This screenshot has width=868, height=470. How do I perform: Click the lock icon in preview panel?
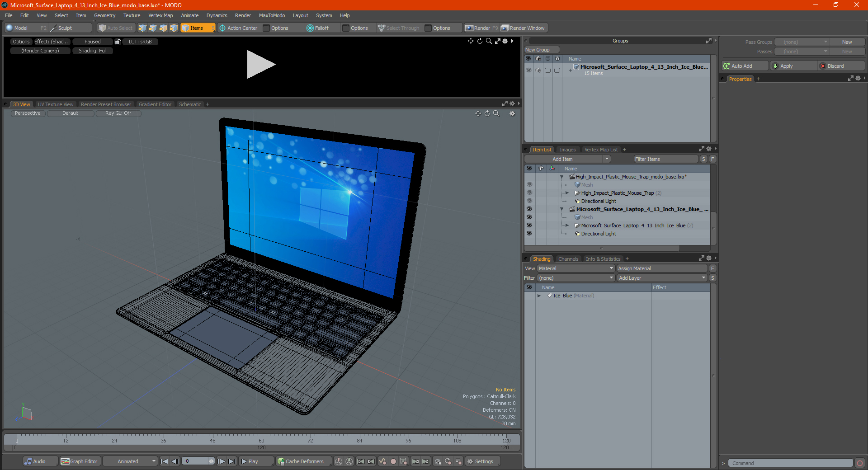tap(118, 42)
